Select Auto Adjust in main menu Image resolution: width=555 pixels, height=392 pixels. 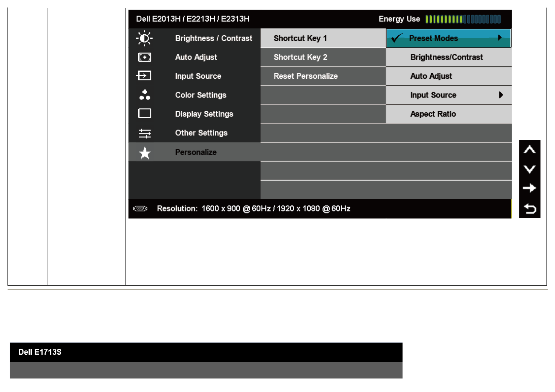[x=195, y=57]
